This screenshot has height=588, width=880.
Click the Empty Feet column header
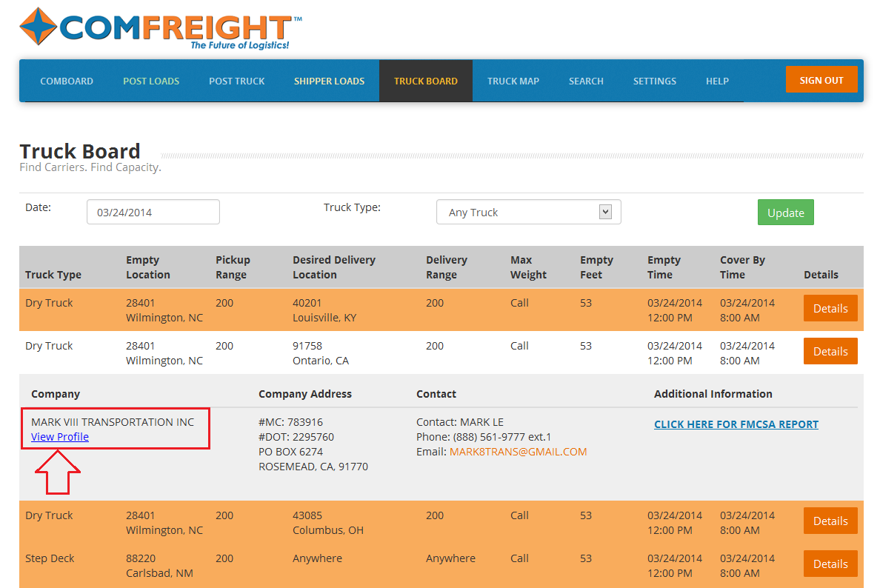pos(596,267)
